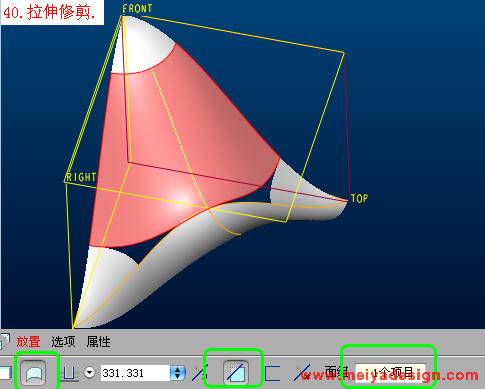Open the 选项 options tab
The image size is (485, 389).
[x=63, y=342]
